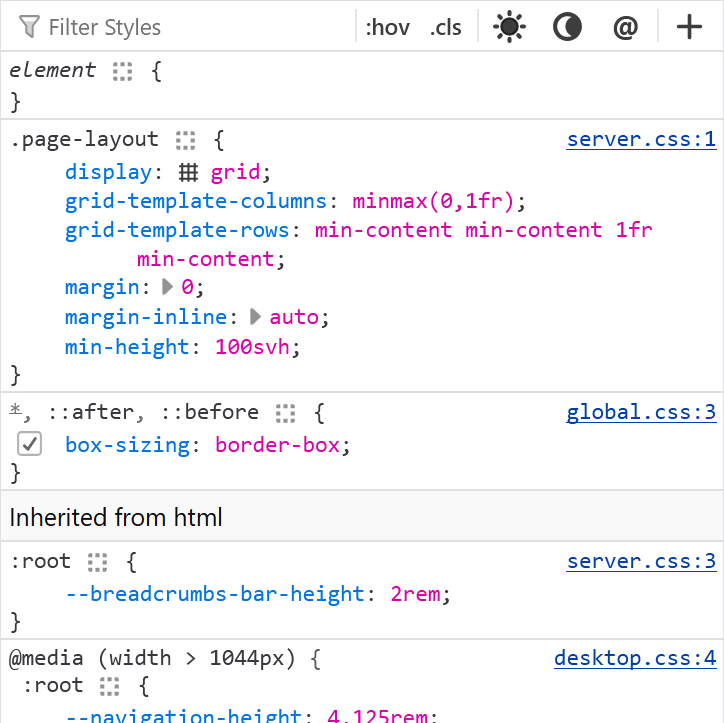Click selector highlighter icon beside element
This screenshot has width=724, height=723.
click(122, 72)
